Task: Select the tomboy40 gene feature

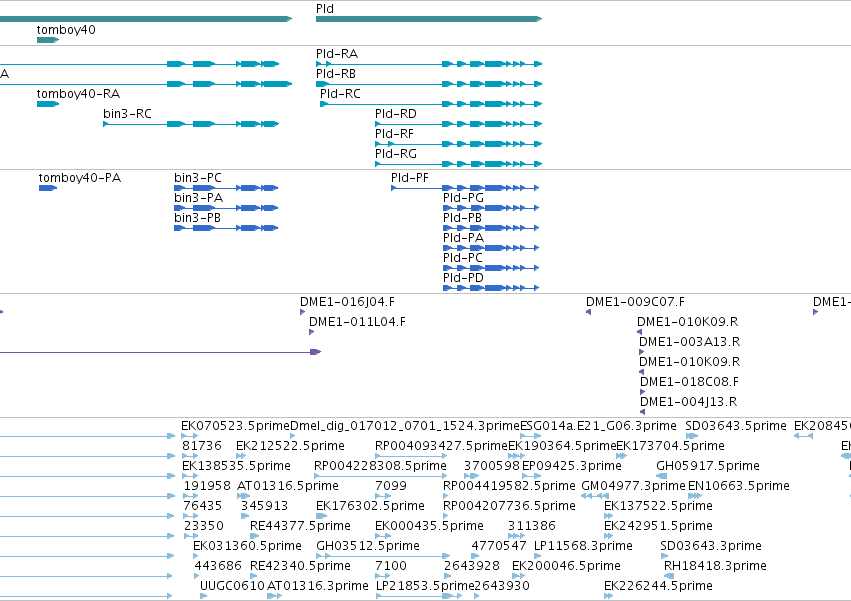Action: [x=48, y=40]
